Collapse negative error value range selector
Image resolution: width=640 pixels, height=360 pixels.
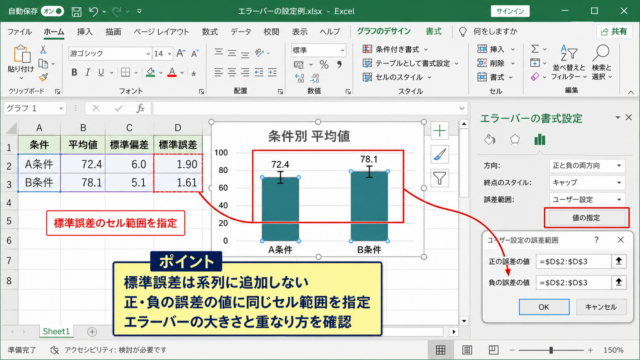(x=619, y=282)
